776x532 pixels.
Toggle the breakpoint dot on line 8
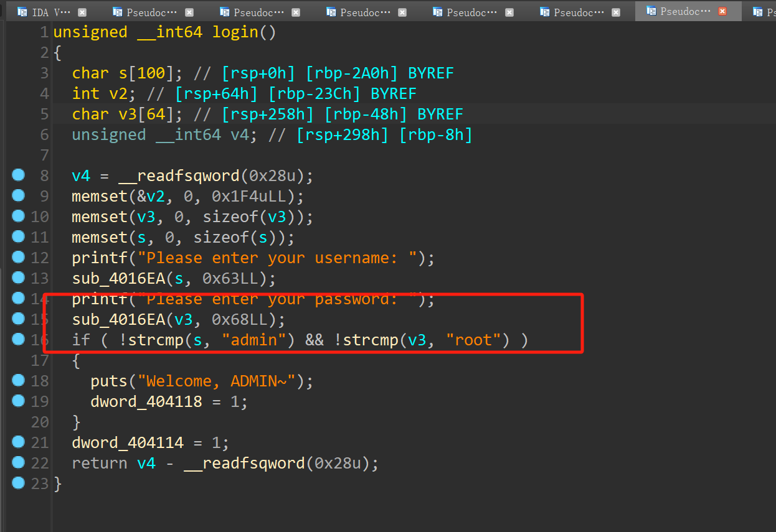tap(18, 175)
